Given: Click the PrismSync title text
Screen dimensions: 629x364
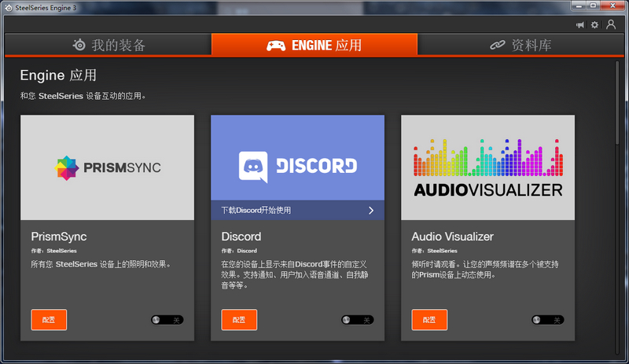Looking at the screenshot, I should pyautogui.click(x=59, y=237).
